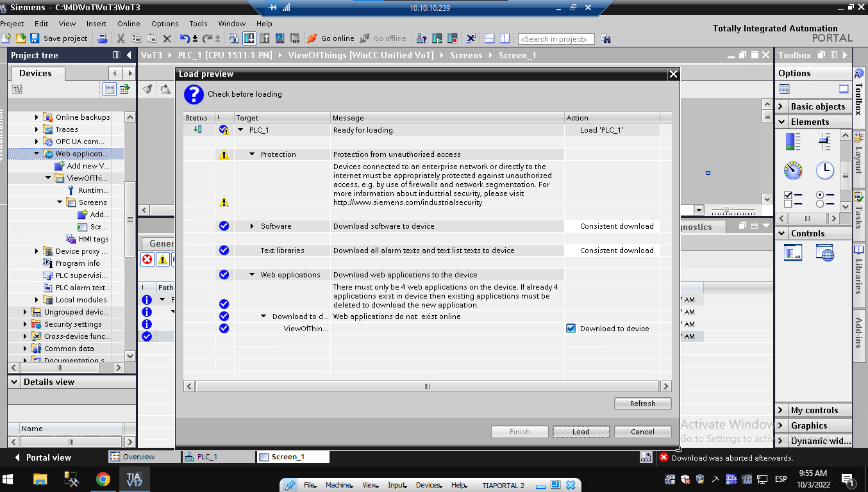Select the Gauge element in Toolbox
This screenshot has height=492, width=868.
coord(793,170)
